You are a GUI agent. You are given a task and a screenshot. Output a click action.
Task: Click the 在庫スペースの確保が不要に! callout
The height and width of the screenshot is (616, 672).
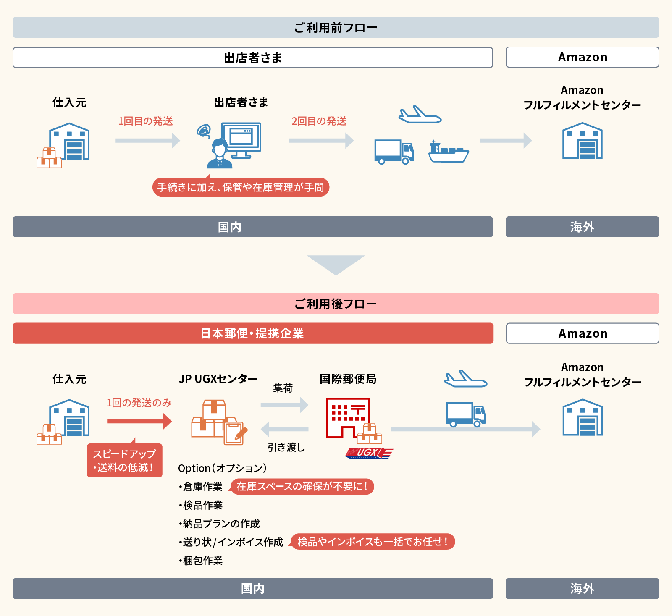pyautogui.click(x=302, y=486)
